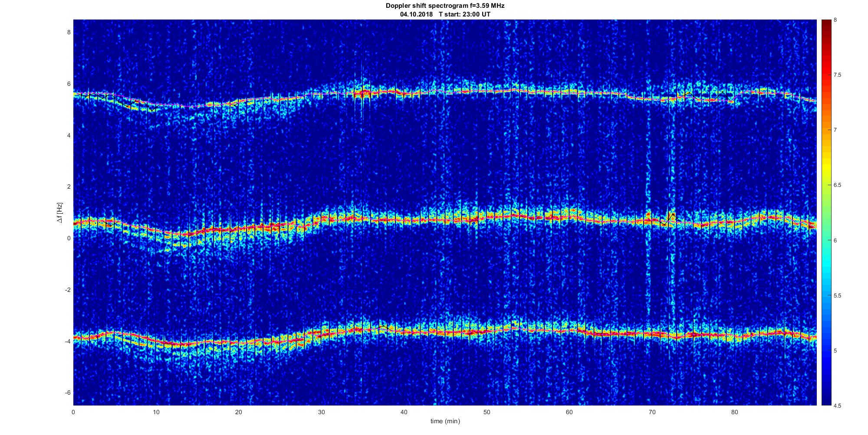Click the colorbar tick label '4.5'
The width and height of the screenshot is (868, 435).
pyautogui.click(x=837, y=406)
